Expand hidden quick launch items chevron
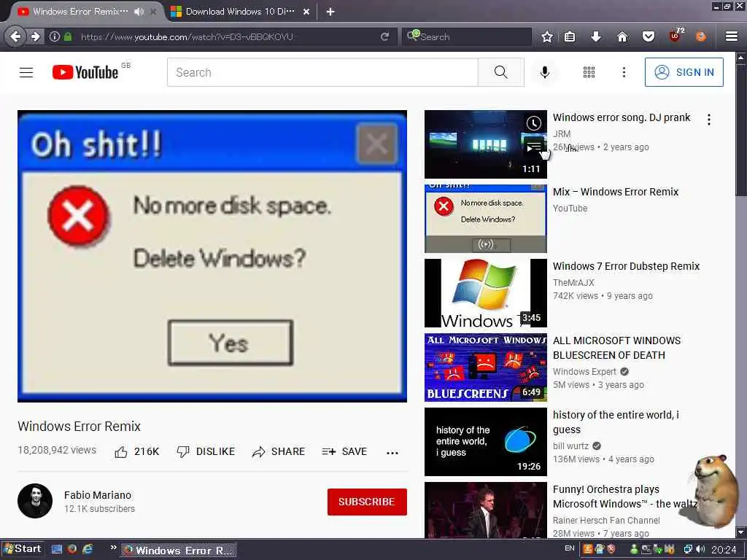 point(113,548)
